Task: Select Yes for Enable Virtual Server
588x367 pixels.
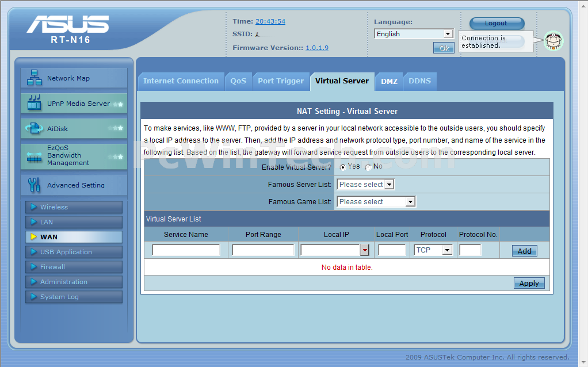Action: point(343,167)
